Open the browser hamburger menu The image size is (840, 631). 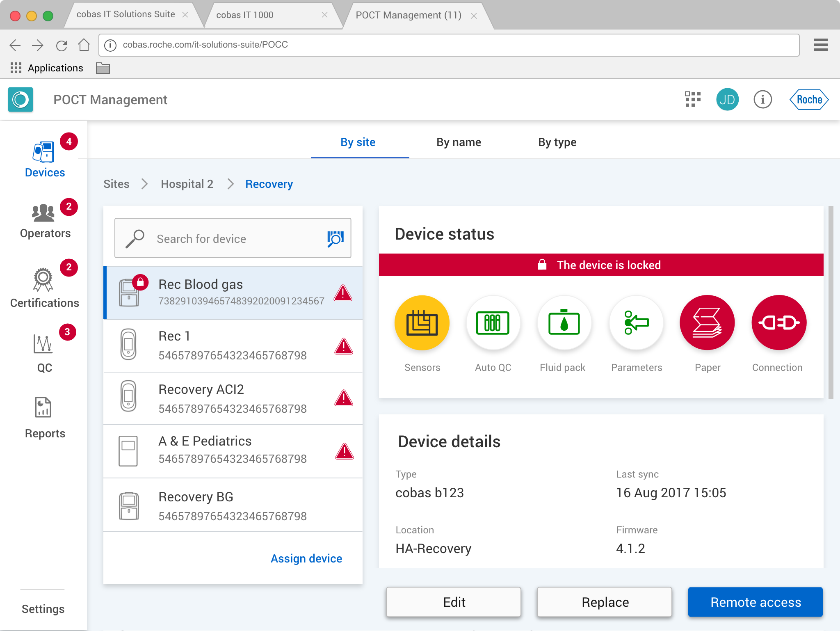click(x=820, y=45)
